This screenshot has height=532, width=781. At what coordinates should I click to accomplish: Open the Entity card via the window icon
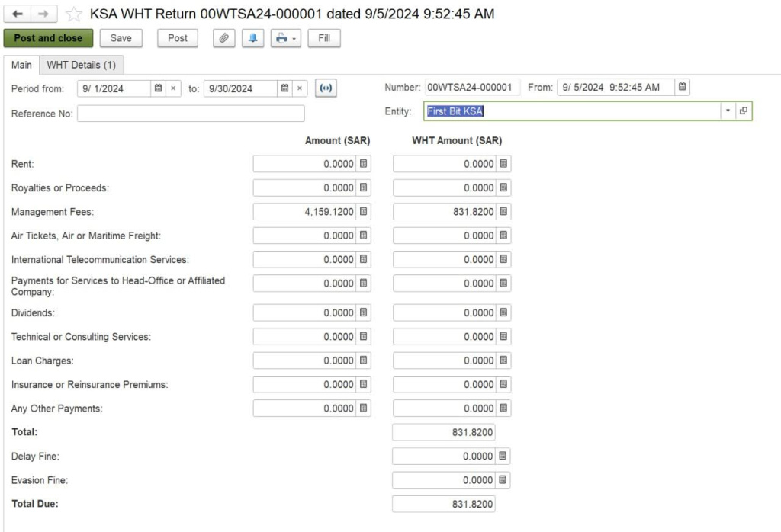pyautogui.click(x=745, y=111)
